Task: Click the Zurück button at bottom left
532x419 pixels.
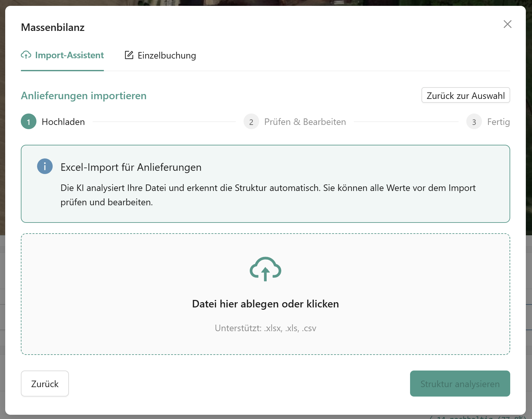Action: (x=45, y=384)
